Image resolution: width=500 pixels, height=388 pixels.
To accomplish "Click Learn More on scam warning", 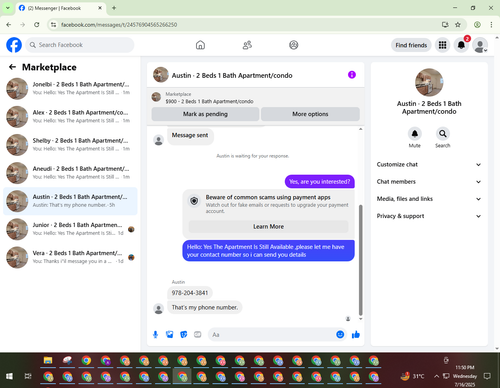I will [x=268, y=227].
